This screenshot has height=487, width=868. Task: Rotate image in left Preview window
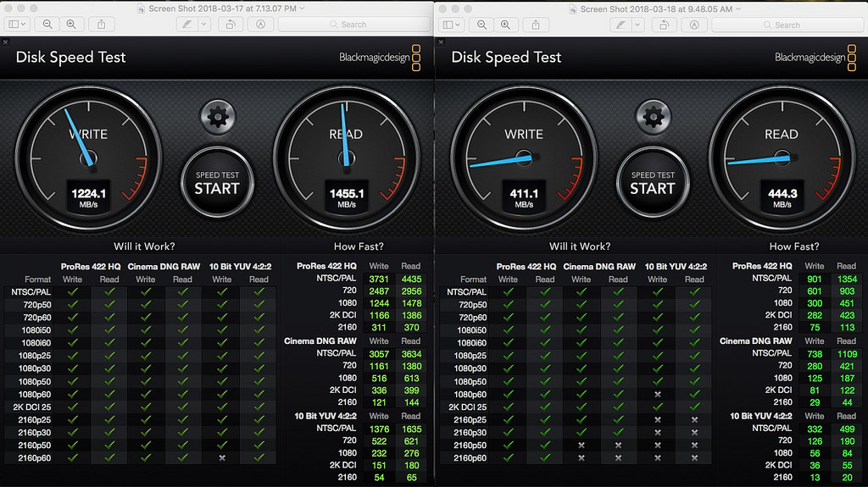[231, 25]
